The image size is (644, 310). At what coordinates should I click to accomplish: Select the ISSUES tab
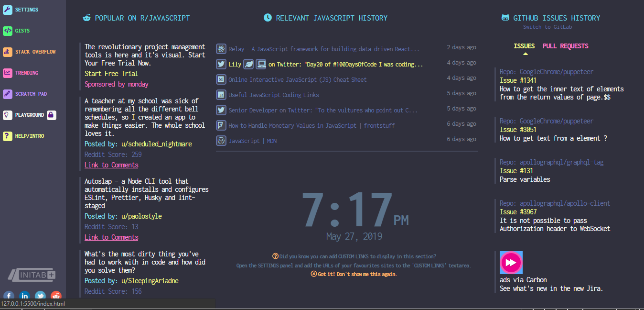coord(524,46)
